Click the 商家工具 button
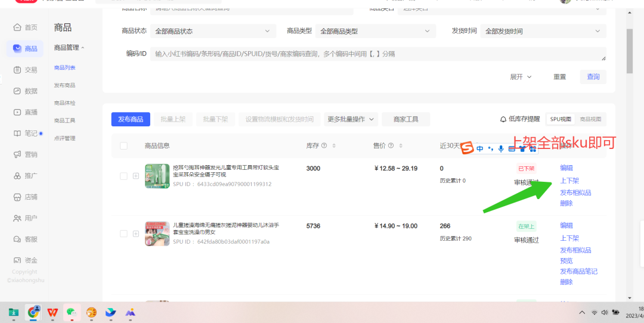The width and height of the screenshot is (644, 323). point(406,119)
